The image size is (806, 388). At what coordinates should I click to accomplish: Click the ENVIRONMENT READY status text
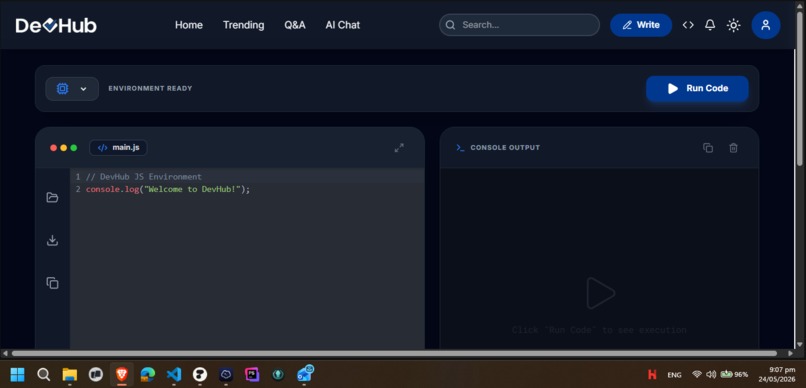(150, 88)
